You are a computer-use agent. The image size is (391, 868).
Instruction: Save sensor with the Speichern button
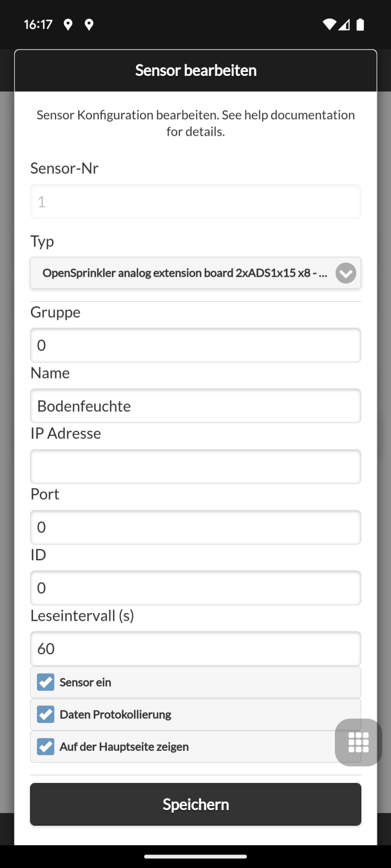(x=195, y=804)
